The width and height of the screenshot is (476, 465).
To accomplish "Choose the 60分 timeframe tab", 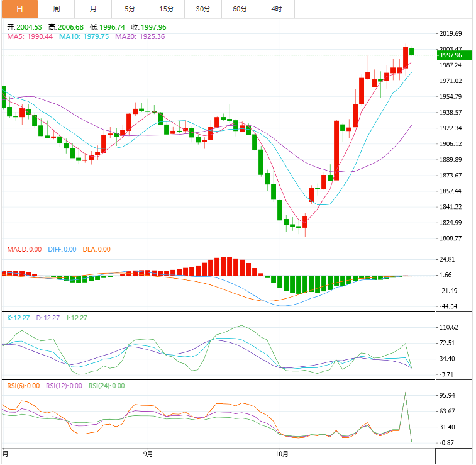I will pos(240,9).
